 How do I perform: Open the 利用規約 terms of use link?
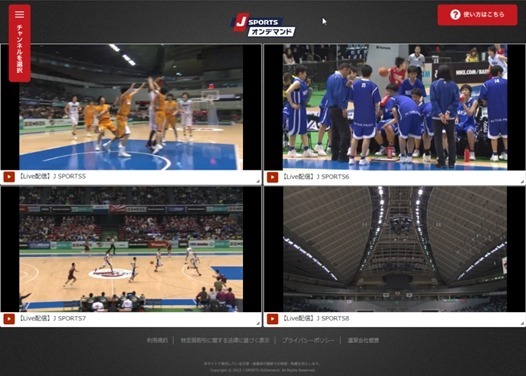coord(157,340)
